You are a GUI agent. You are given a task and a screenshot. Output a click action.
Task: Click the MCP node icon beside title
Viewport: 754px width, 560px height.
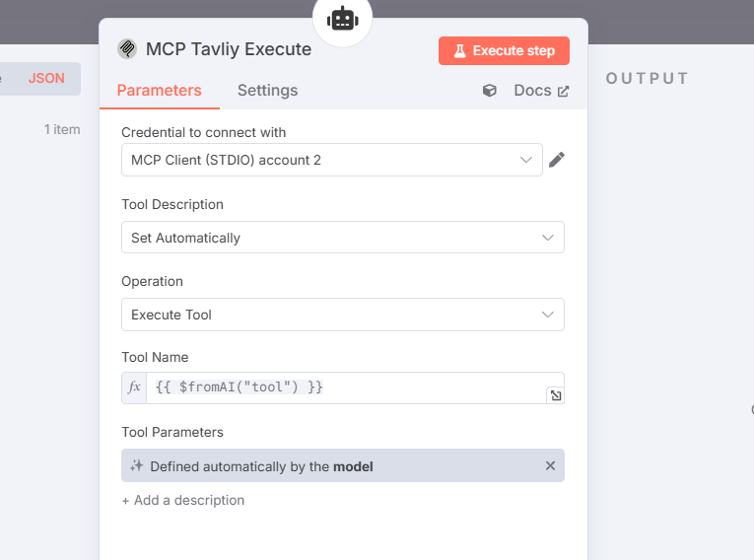(127, 49)
